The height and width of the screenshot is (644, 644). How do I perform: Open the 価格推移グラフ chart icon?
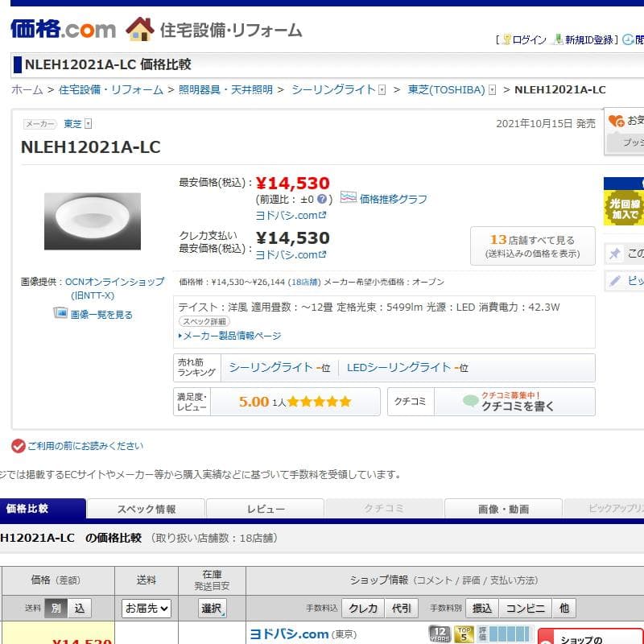[x=348, y=200]
